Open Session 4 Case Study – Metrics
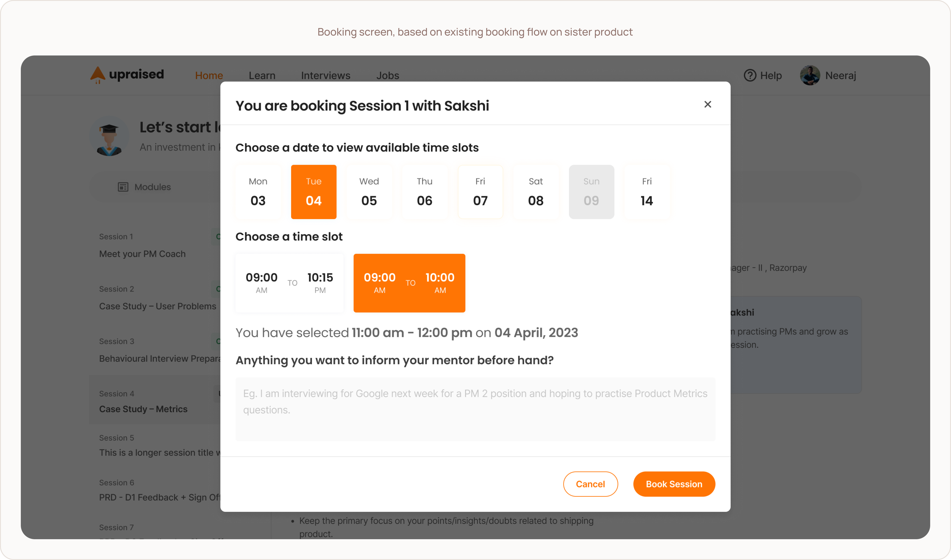 (155, 401)
